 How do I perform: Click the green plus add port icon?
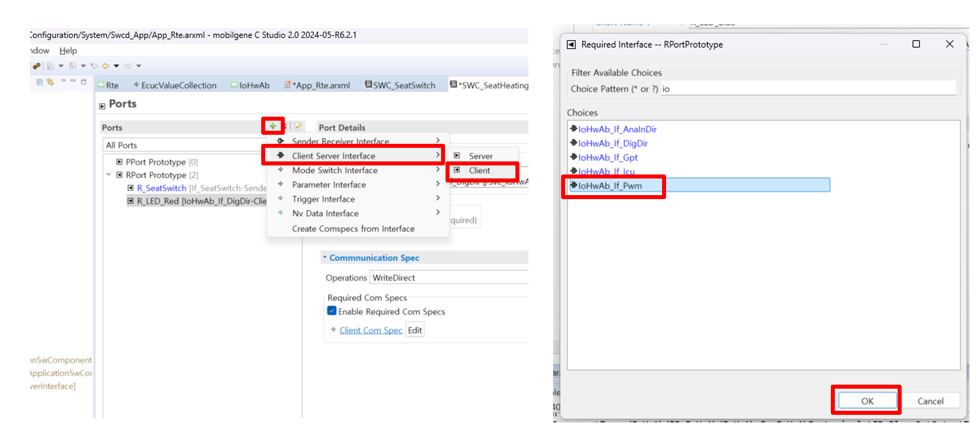272,126
